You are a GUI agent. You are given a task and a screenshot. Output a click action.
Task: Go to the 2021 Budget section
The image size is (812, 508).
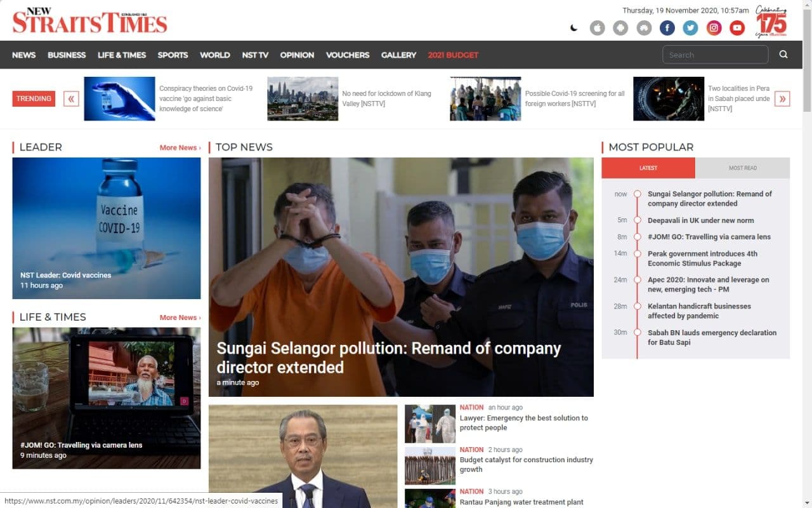453,55
